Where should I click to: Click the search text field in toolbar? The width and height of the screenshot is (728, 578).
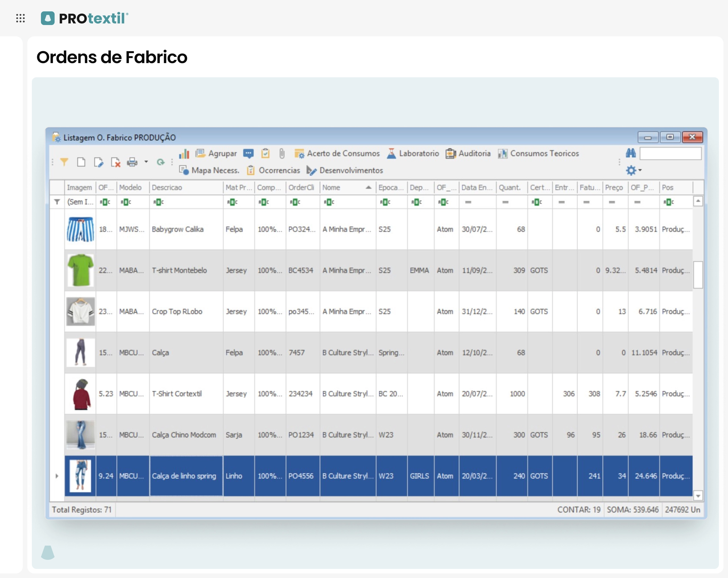point(670,154)
